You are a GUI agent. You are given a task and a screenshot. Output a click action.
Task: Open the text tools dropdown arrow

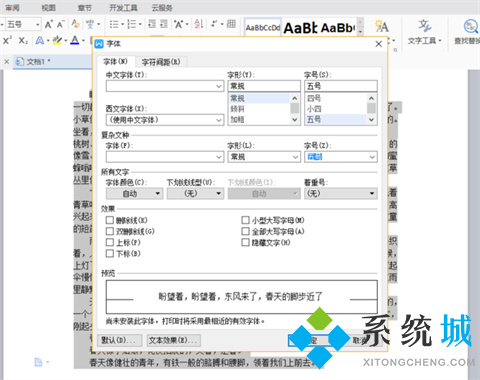click(440, 41)
